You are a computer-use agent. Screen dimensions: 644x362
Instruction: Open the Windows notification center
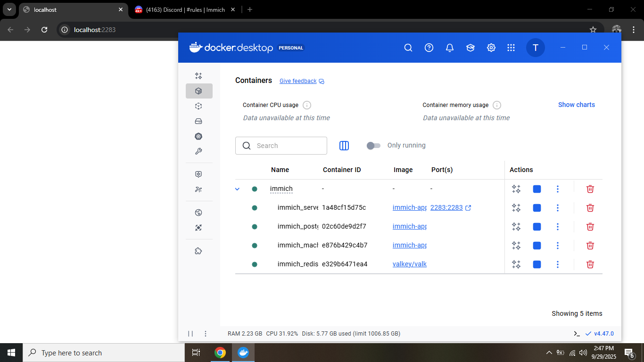629,353
